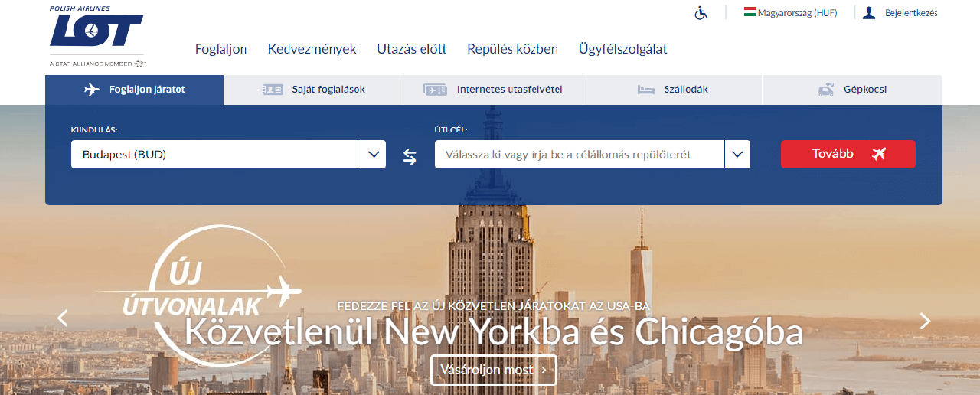Select the Foglaljon járatot tab

point(135,90)
